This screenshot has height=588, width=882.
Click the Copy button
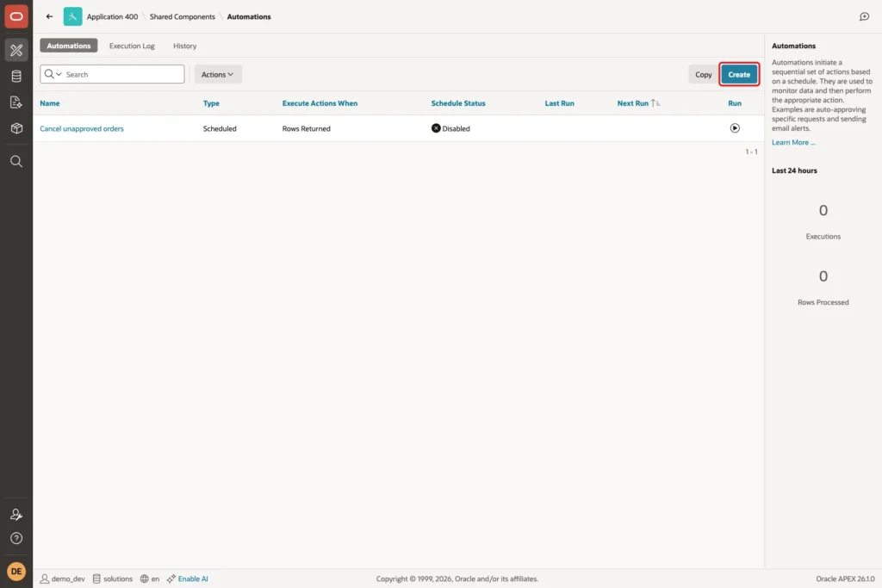tap(703, 74)
